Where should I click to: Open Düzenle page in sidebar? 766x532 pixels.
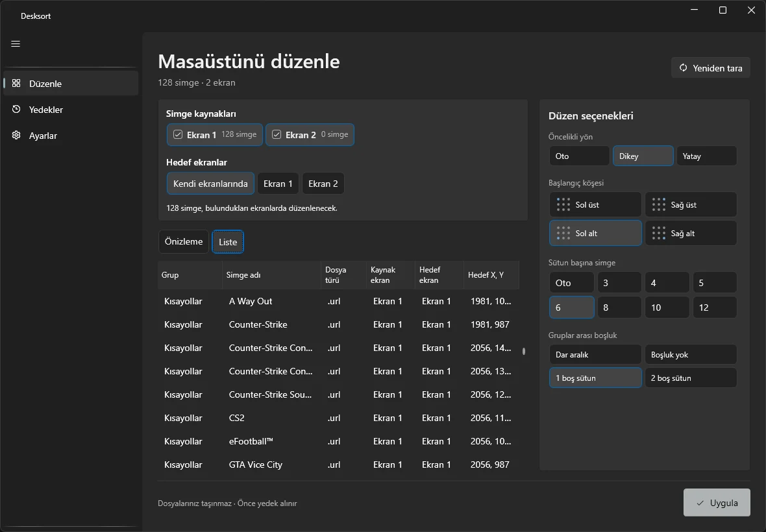(x=71, y=84)
